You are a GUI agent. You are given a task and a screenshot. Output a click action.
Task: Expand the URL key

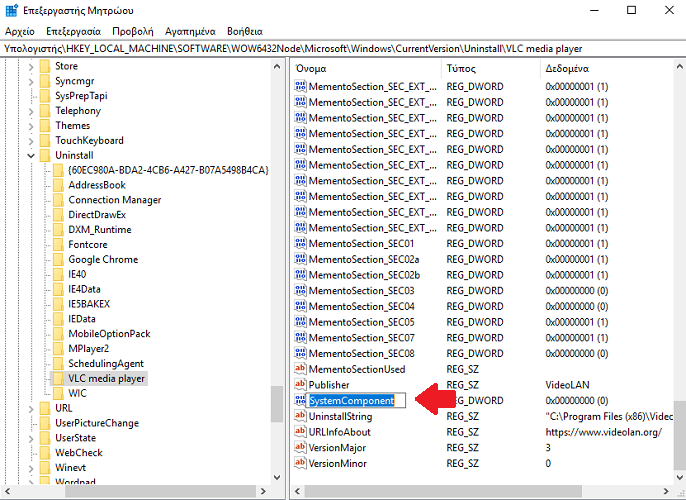[x=31, y=409]
